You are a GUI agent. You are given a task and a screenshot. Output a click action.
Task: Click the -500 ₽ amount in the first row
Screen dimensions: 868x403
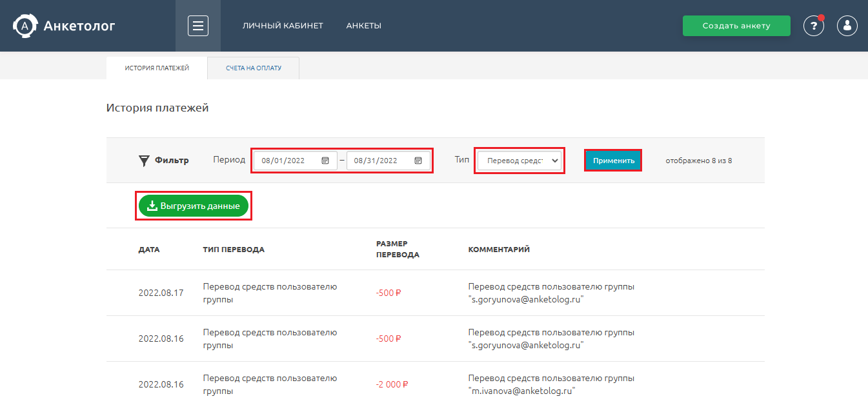point(389,291)
